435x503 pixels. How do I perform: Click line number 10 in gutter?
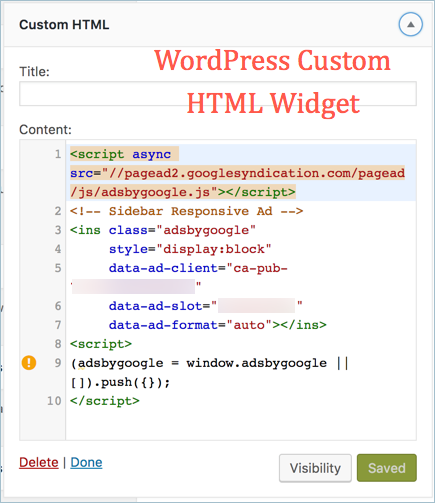tap(54, 401)
